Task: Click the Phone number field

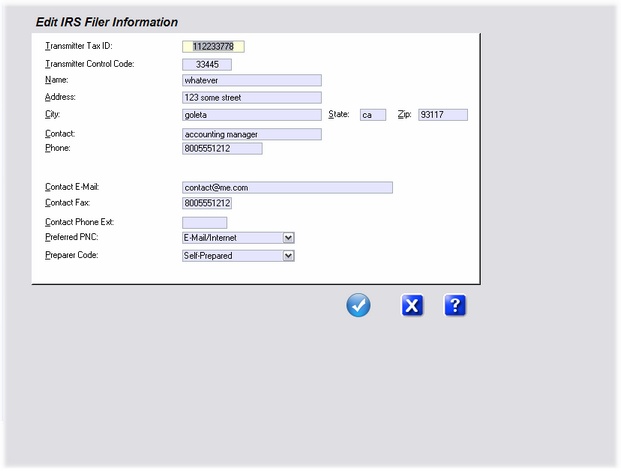Action: click(222, 149)
